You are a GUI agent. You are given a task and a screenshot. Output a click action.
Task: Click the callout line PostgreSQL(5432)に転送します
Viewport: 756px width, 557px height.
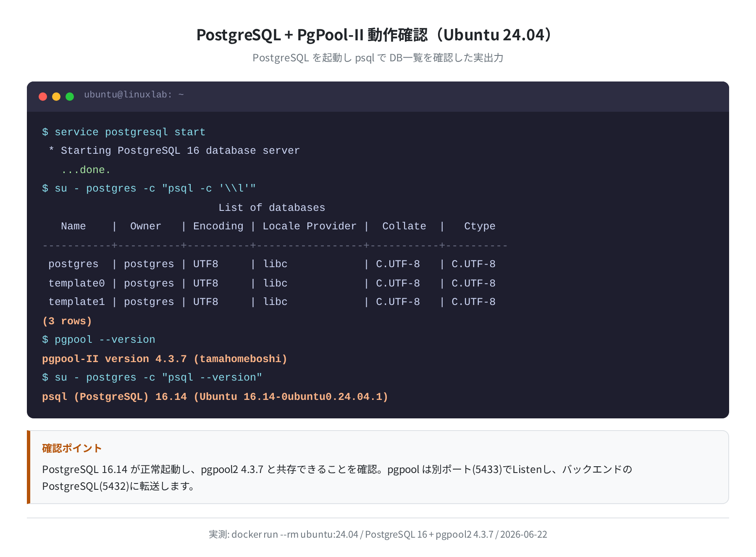point(119,486)
